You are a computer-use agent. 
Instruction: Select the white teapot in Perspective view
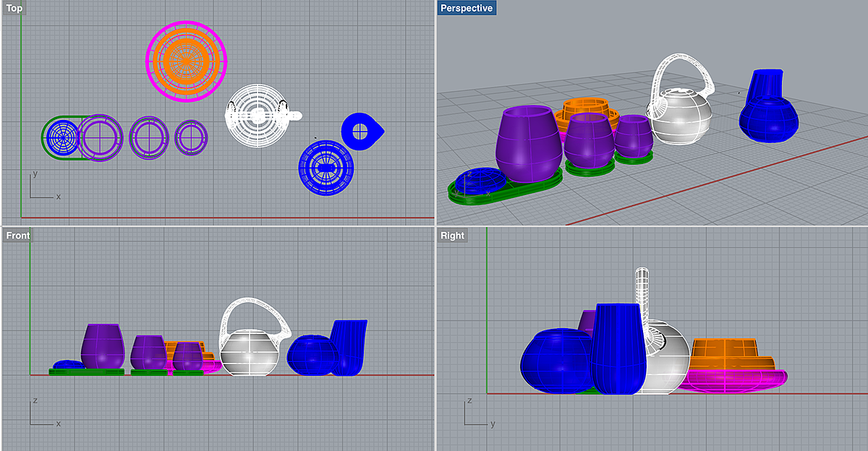[682, 116]
